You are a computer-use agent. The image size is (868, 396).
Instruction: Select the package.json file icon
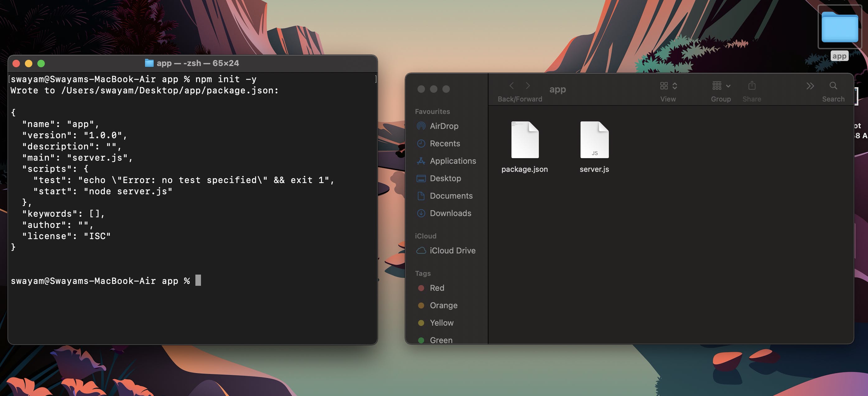click(x=525, y=140)
